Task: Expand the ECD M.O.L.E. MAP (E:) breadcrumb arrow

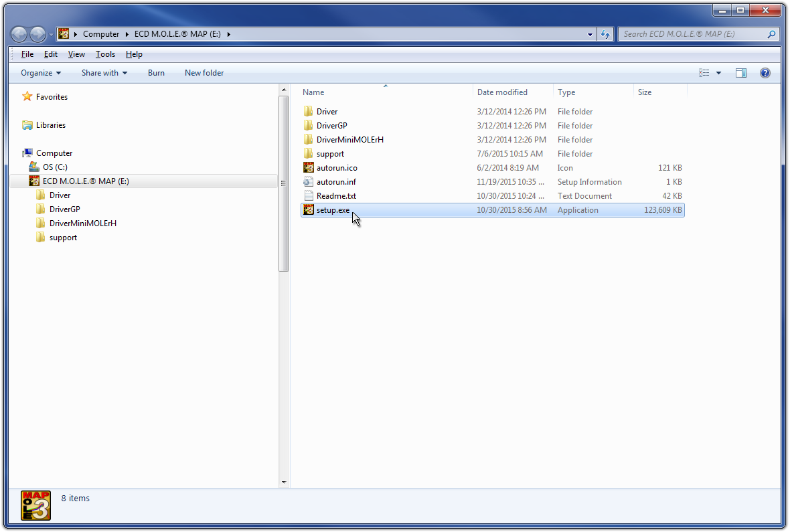Action: (x=229, y=34)
